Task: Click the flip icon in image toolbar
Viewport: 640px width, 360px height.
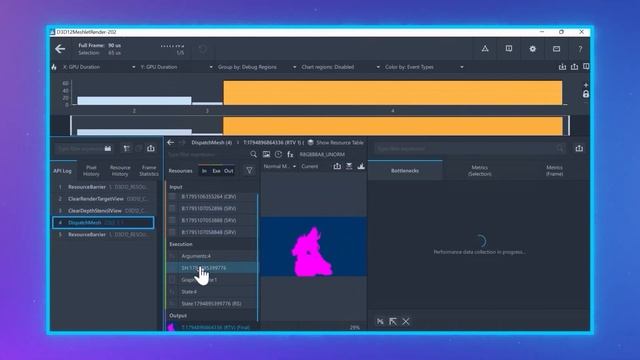Action: click(349, 166)
